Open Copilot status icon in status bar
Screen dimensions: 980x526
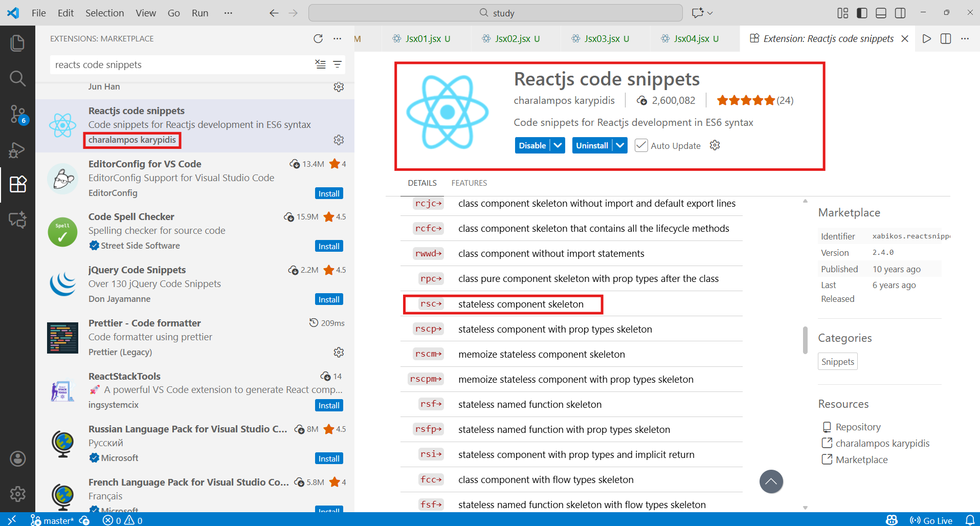click(x=892, y=520)
